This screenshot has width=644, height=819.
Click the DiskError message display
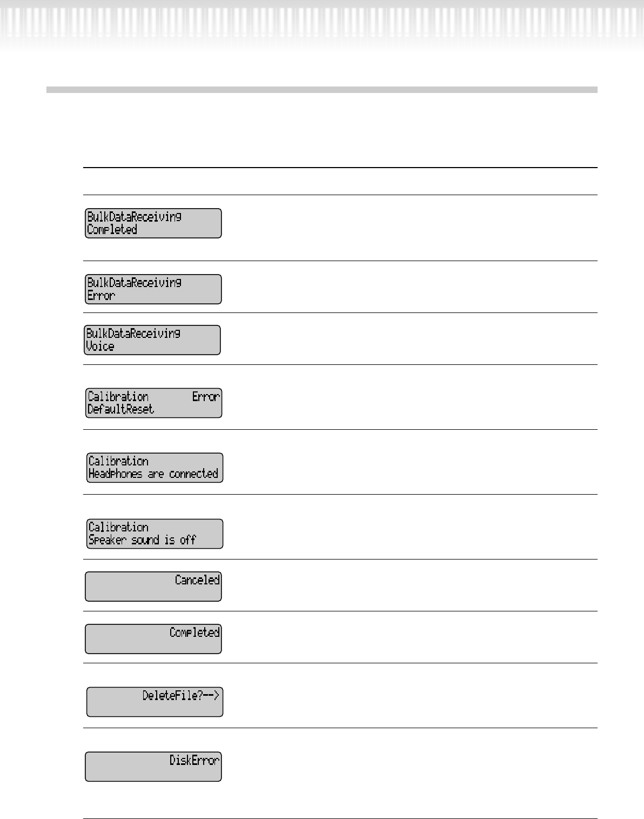[153, 766]
